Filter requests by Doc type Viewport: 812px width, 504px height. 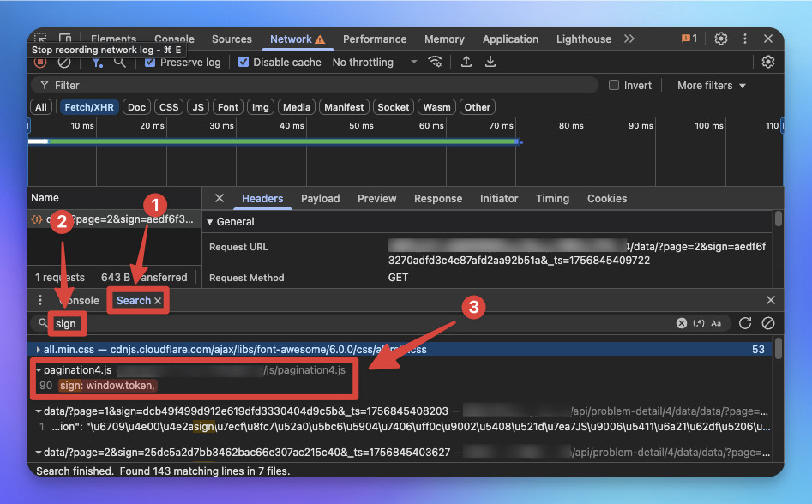(x=136, y=107)
